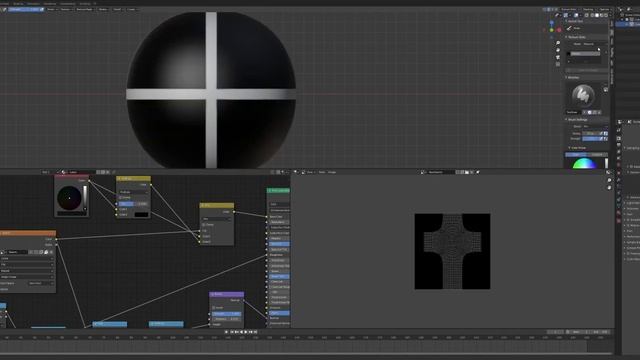The image size is (640, 360).
Task: Toggle viewport gizmos icon
Action: pos(565,15)
